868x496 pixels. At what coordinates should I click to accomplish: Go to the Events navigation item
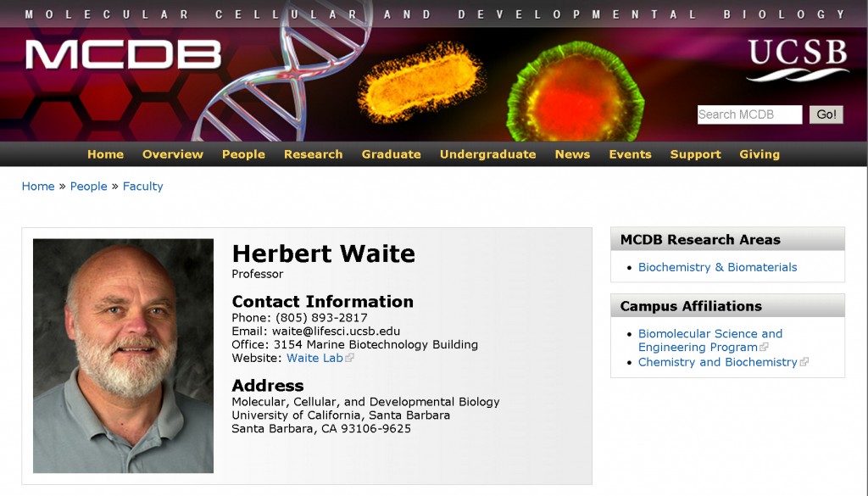630,154
